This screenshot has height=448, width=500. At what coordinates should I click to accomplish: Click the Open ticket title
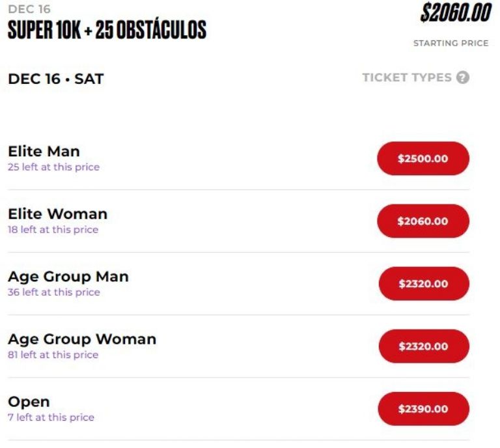click(x=29, y=402)
